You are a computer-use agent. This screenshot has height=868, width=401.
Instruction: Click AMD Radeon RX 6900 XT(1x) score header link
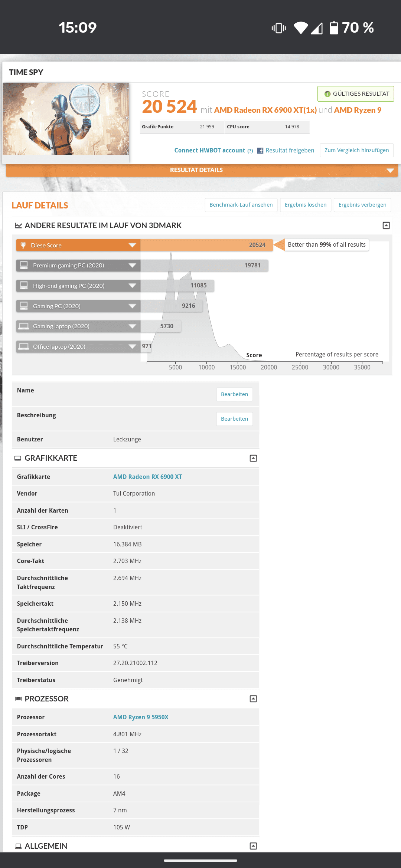point(265,110)
